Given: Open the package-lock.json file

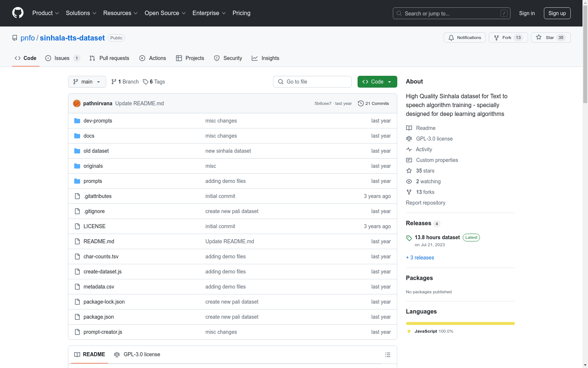Looking at the screenshot, I should pyautogui.click(x=104, y=302).
